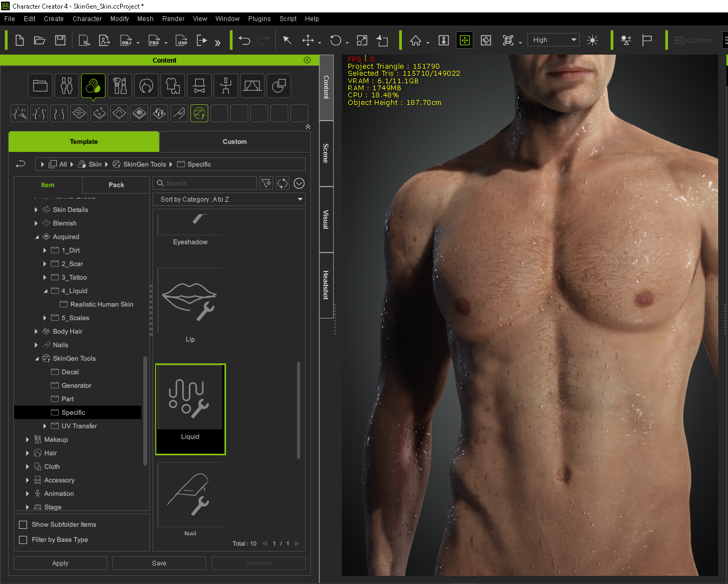Expand the 1_Dirt folder
This screenshot has width=728, height=584.
45,250
